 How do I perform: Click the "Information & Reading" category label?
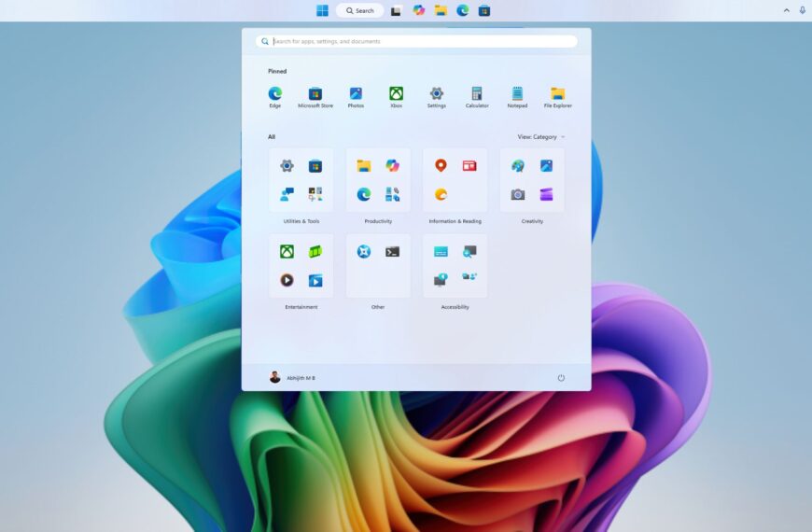(x=455, y=221)
